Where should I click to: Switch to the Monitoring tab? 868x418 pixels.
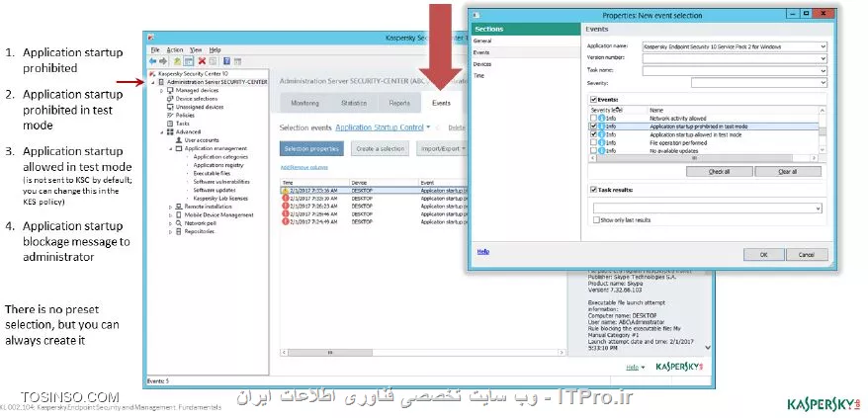(305, 103)
